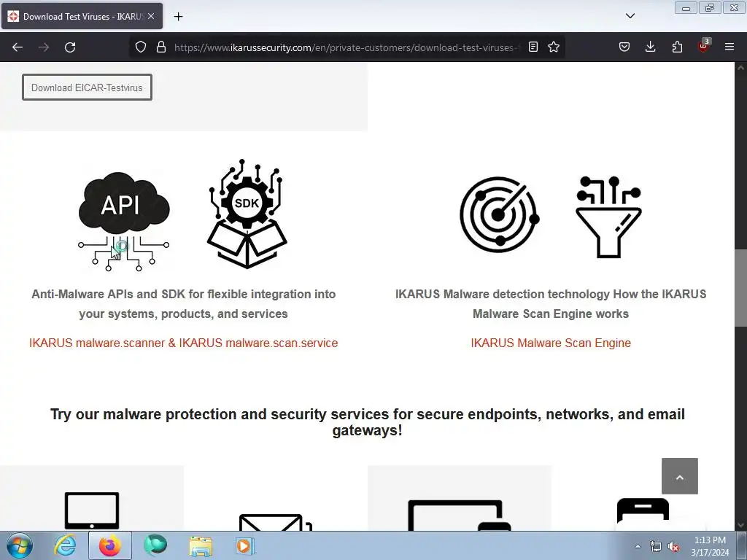Click Download EICAR-Testvirus button
This screenshot has height=560, width=747.
(88, 87)
